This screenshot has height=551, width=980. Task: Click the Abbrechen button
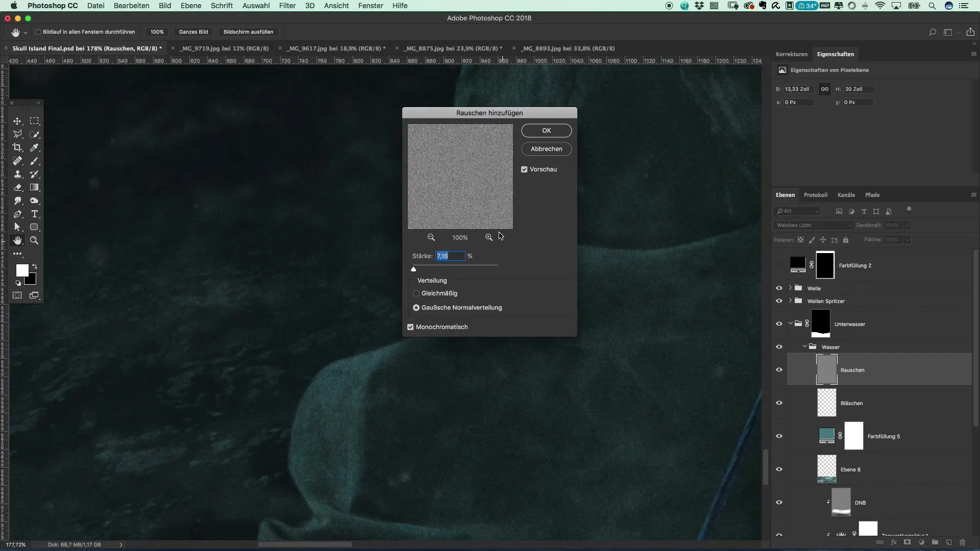click(x=546, y=149)
